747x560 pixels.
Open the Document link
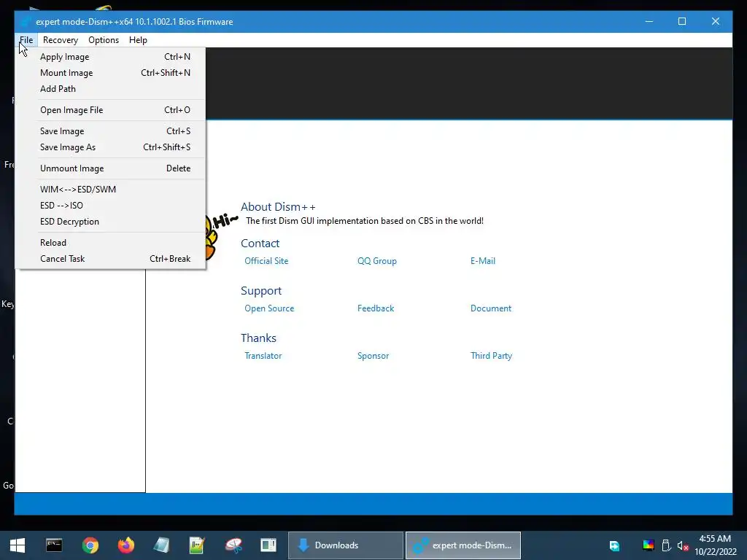coord(491,308)
